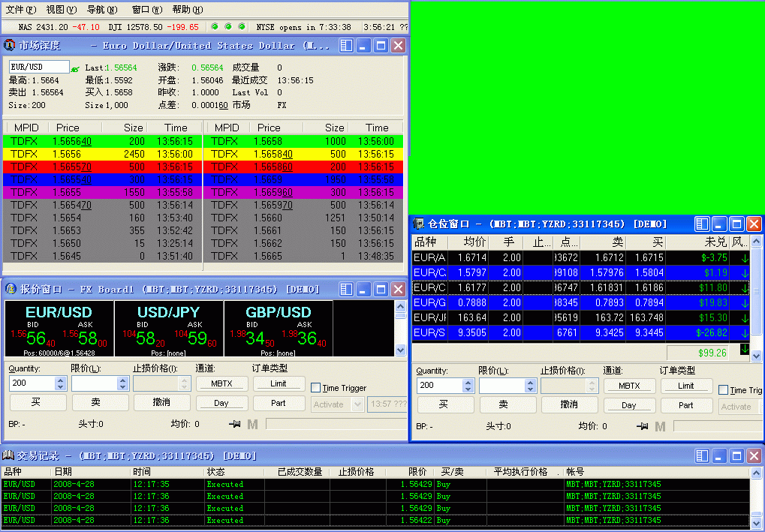The width and height of the screenshot is (765, 532).
Task: Click the panel layout icon in 市场深度 title bar
Action: point(346,46)
